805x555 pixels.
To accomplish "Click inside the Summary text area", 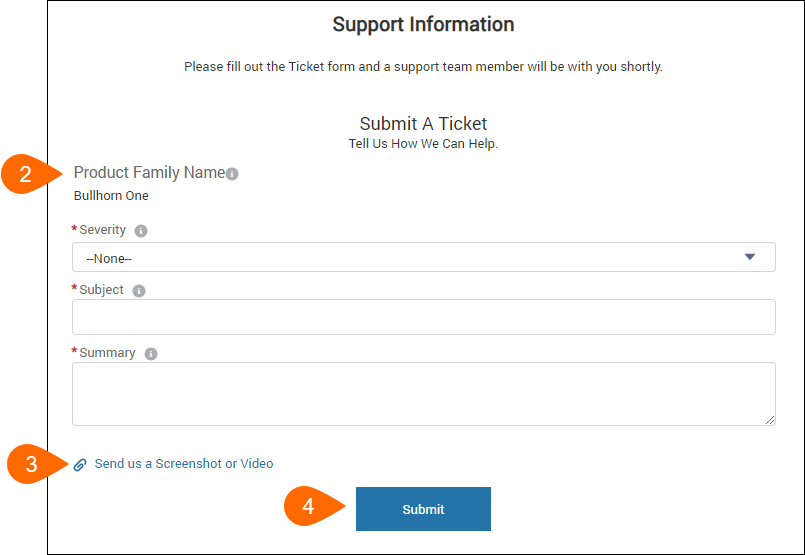I will pyautogui.click(x=424, y=394).
